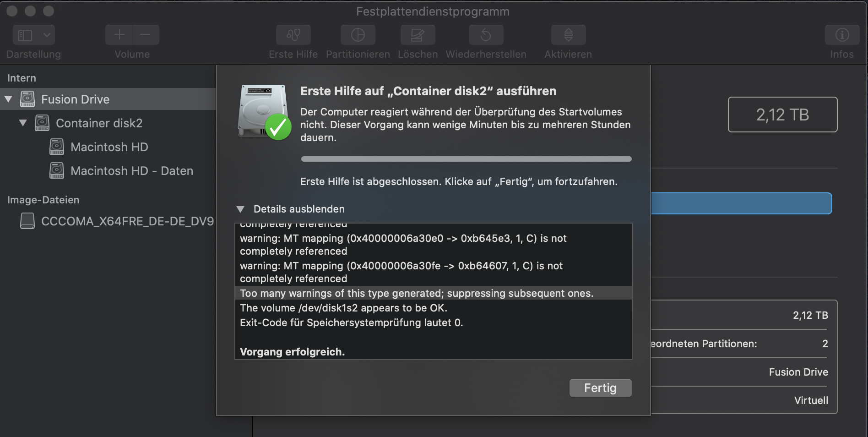Open the Darstellung sidebar view dropdown
This screenshot has height=437, width=868.
(34, 35)
